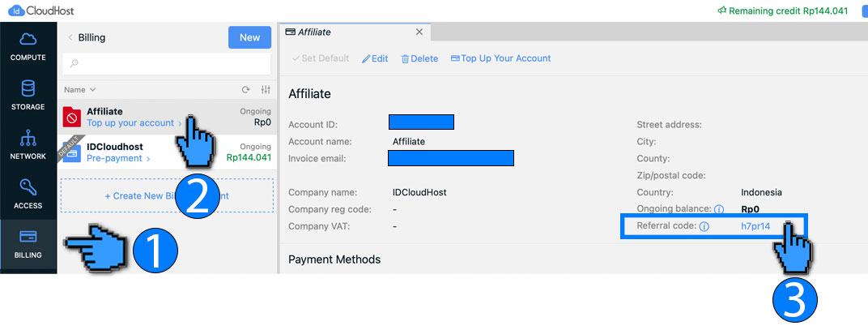Click the New button
868x330 pixels.
(x=249, y=37)
